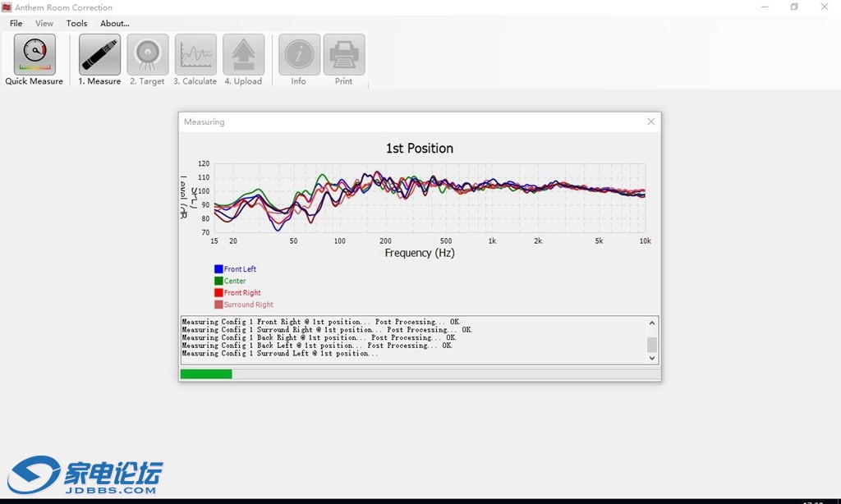Click the Surround Right pink legend swatch
841x504 pixels.
[x=218, y=305]
